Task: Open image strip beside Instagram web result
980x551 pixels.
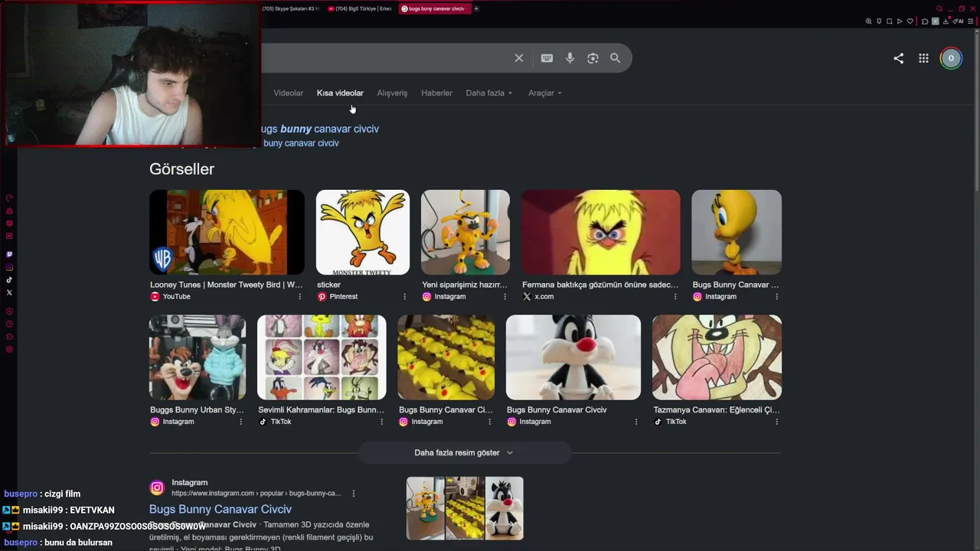Action: tap(465, 508)
